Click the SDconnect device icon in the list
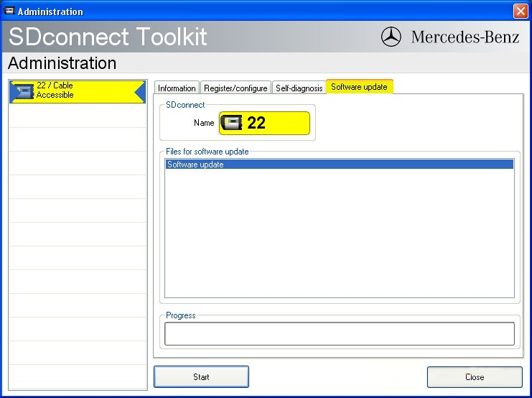The height and width of the screenshot is (398, 532). coord(24,92)
